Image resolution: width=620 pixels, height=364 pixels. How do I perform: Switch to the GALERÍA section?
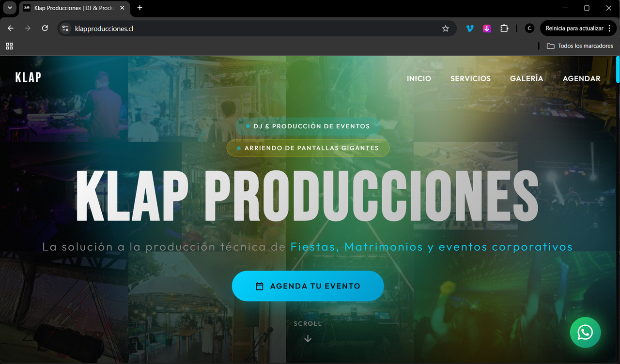[x=527, y=78]
